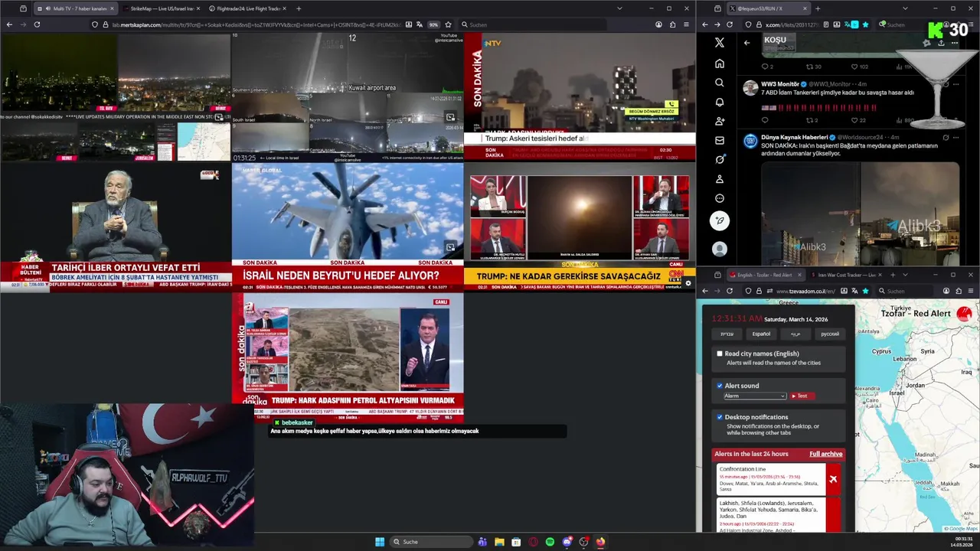Reply to the WW3 Monitör post
This screenshot has width=980, height=551.
pyautogui.click(x=765, y=120)
